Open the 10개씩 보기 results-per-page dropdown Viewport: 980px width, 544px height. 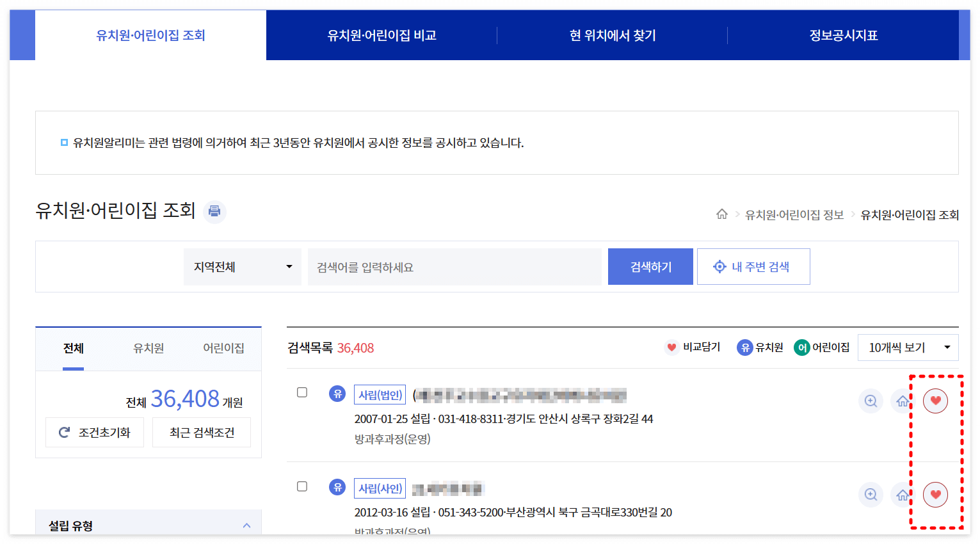click(x=908, y=347)
